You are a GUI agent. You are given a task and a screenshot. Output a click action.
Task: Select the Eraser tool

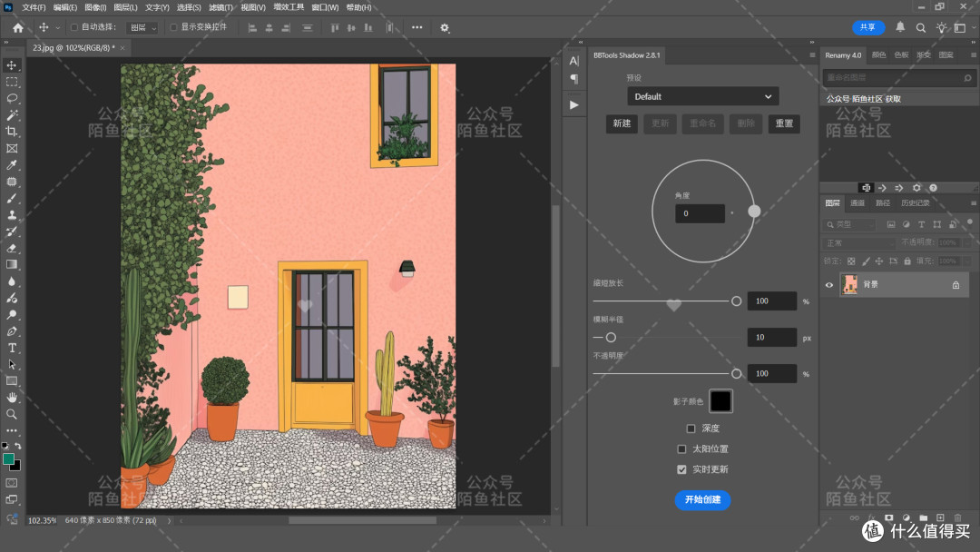[x=12, y=248]
